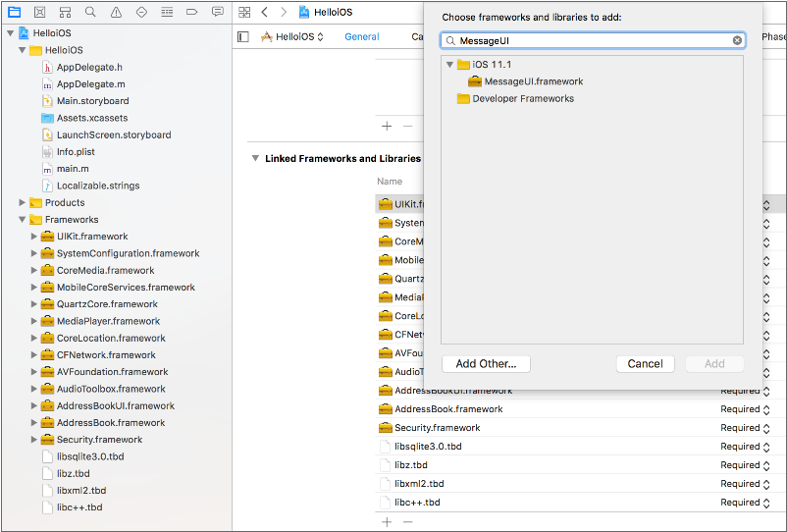
Task: Cancel the framework chooser dialog
Action: point(645,363)
